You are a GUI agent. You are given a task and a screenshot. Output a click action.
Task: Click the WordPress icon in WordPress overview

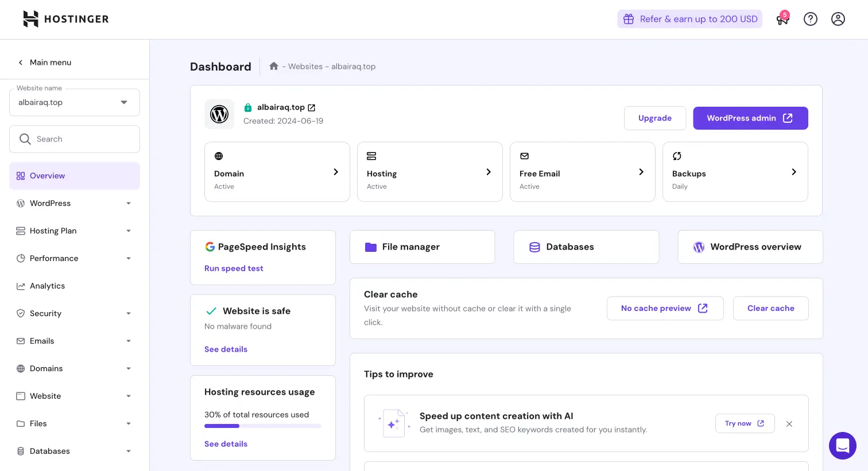point(699,247)
